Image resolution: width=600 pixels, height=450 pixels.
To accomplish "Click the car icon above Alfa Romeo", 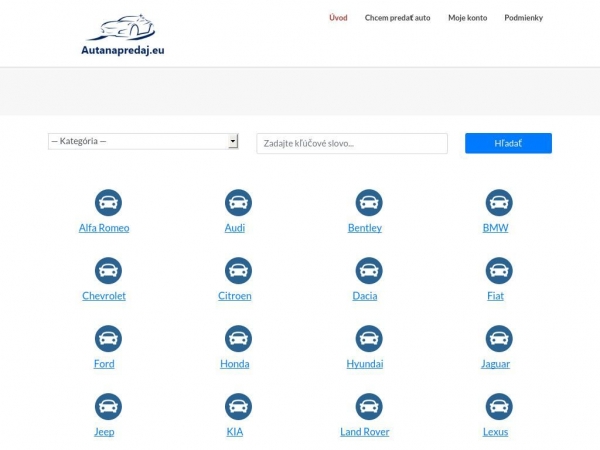I will pos(108,202).
